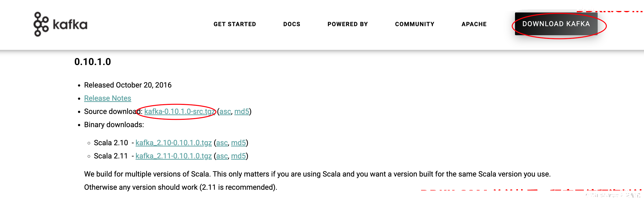The height and width of the screenshot is (200, 644).
Task: Download kafka-0.10.1.0-src.tgz source file
Action: coord(180,111)
